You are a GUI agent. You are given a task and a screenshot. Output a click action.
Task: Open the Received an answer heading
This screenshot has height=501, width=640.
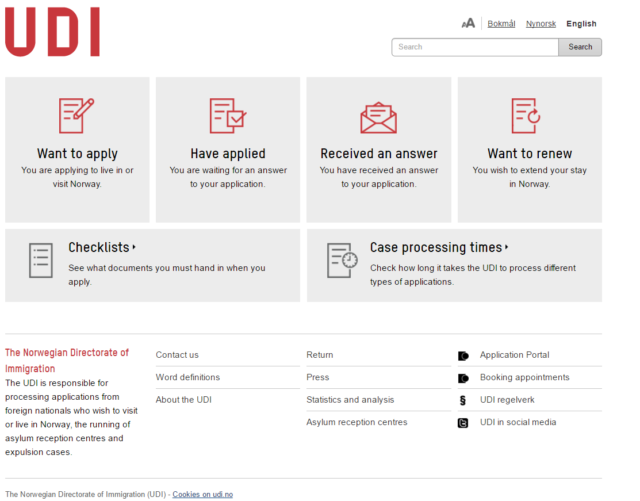tap(379, 154)
